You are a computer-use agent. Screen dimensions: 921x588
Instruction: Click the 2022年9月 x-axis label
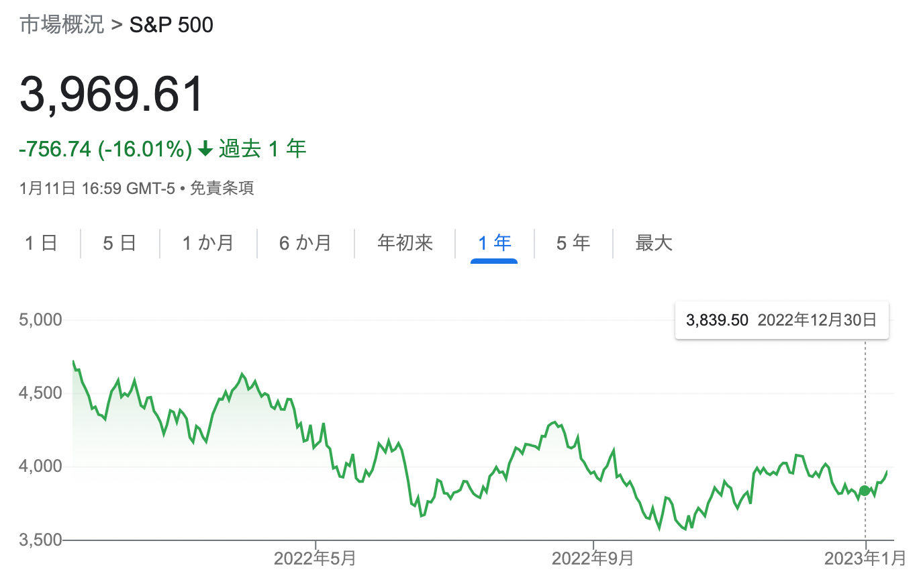click(x=593, y=558)
